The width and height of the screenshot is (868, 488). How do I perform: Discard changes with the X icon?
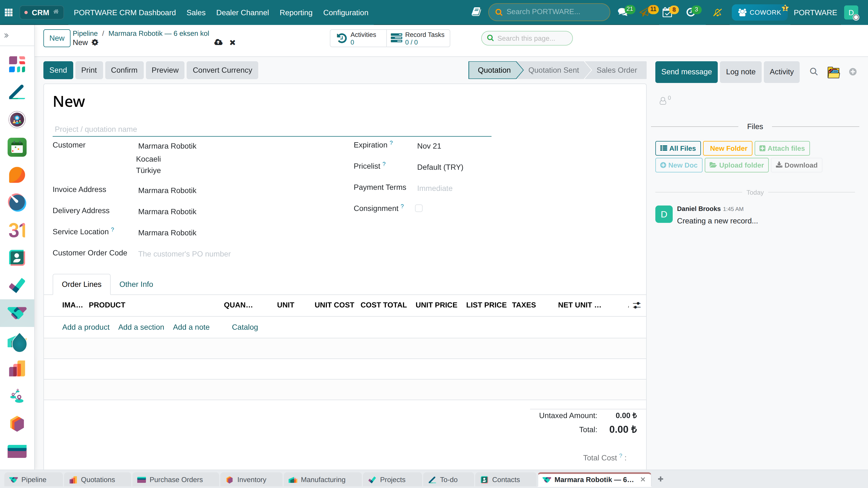click(x=232, y=43)
